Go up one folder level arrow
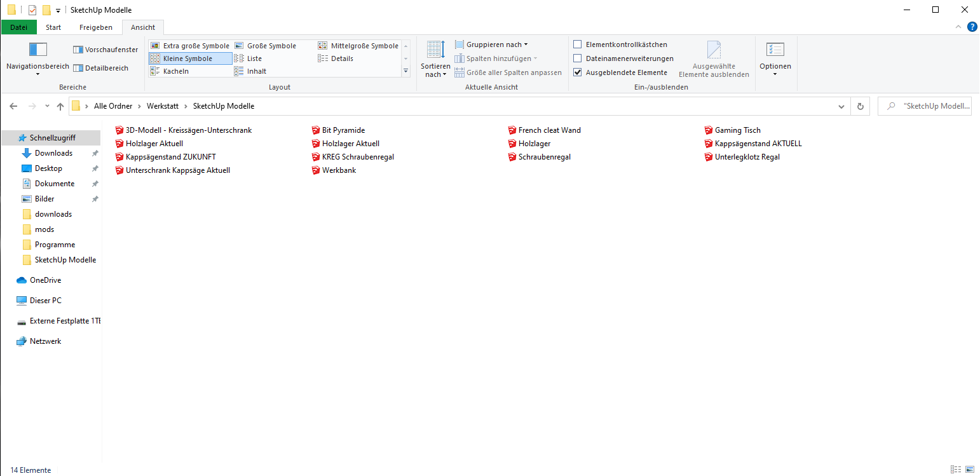The height and width of the screenshot is (476, 980). point(60,106)
